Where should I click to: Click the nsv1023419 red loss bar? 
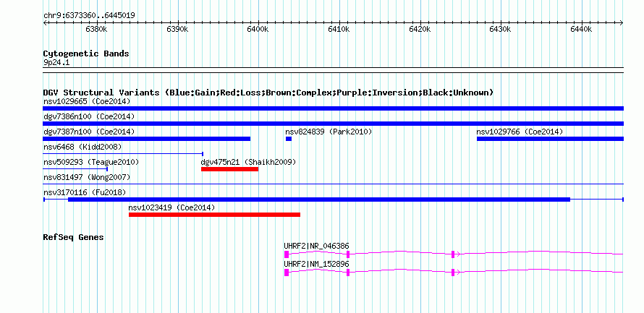pos(214,215)
